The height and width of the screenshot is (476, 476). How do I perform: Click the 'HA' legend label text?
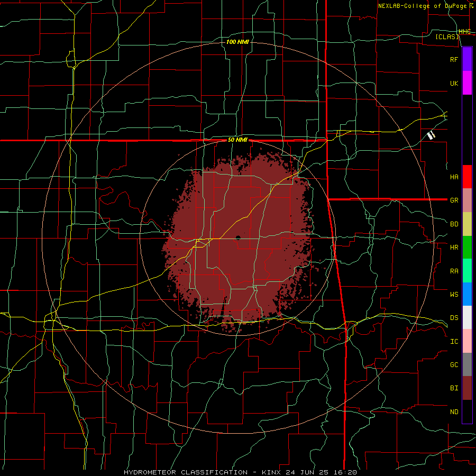(x=454, y=177)
